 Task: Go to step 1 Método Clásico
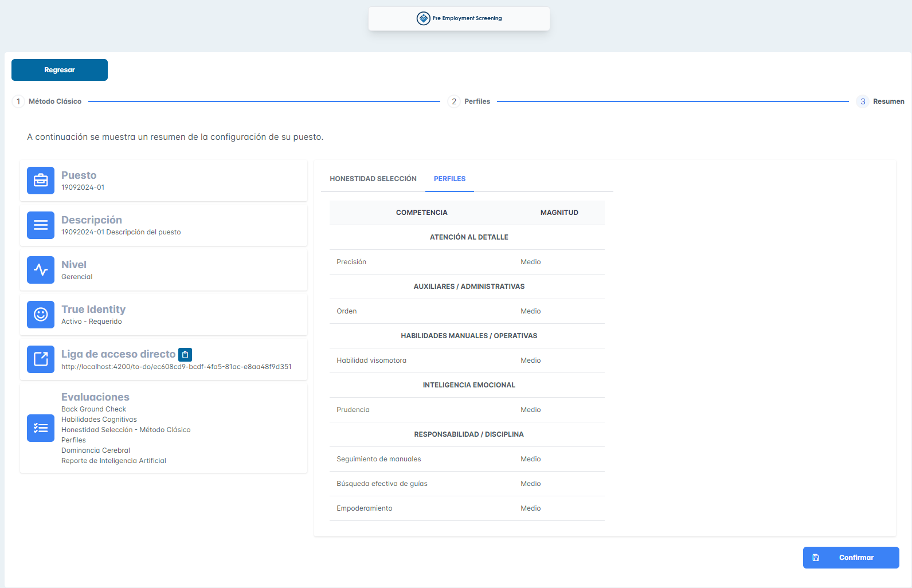tap(48, 101)
